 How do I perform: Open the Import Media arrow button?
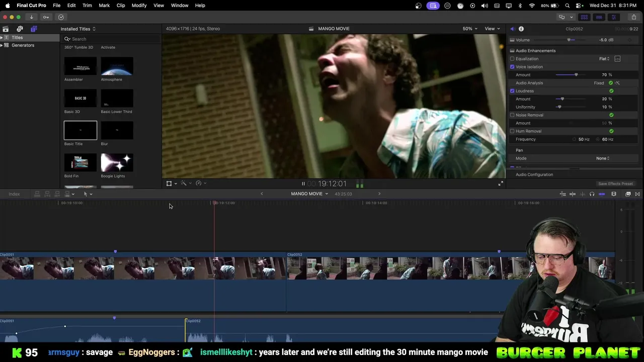click(x=31, y=17)
